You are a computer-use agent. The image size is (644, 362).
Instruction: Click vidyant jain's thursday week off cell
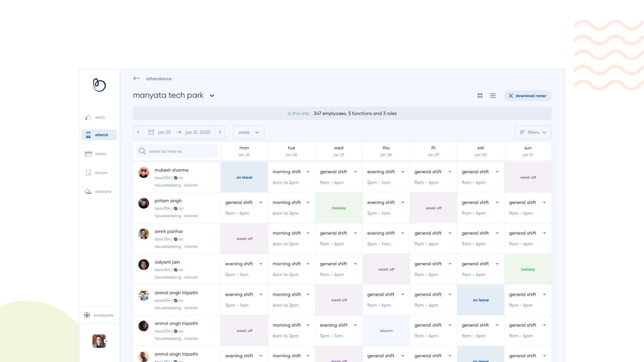[386, 269]
